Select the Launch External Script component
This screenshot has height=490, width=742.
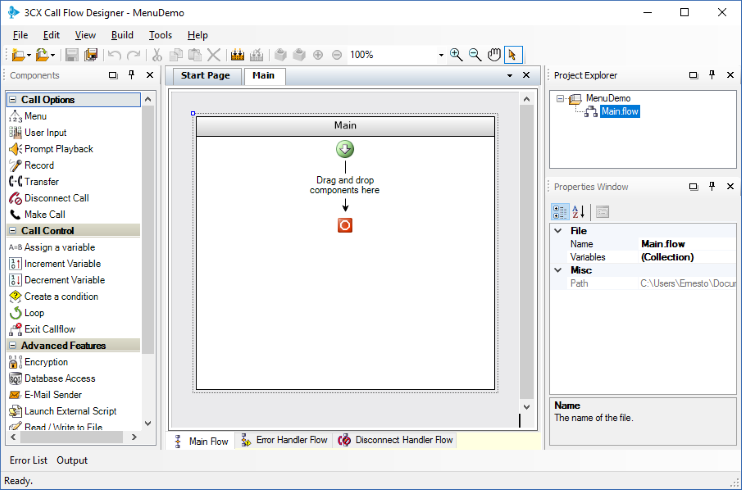coord(63,411)
